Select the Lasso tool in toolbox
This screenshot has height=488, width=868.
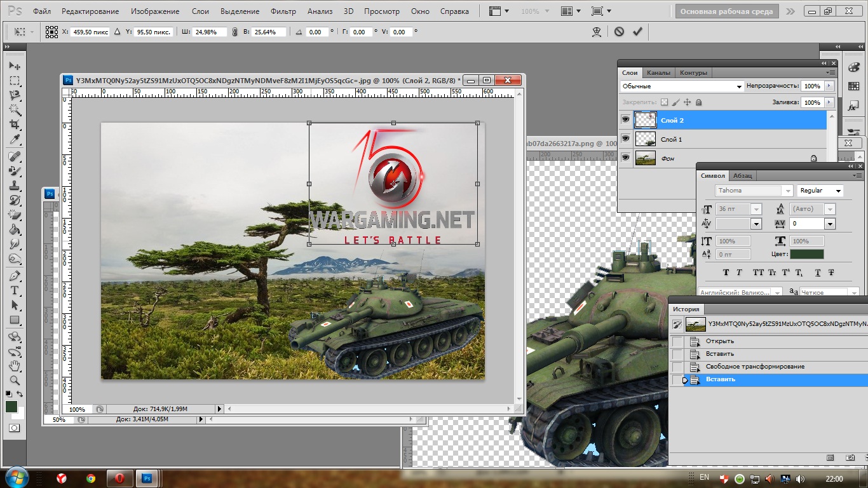(15, 95)
